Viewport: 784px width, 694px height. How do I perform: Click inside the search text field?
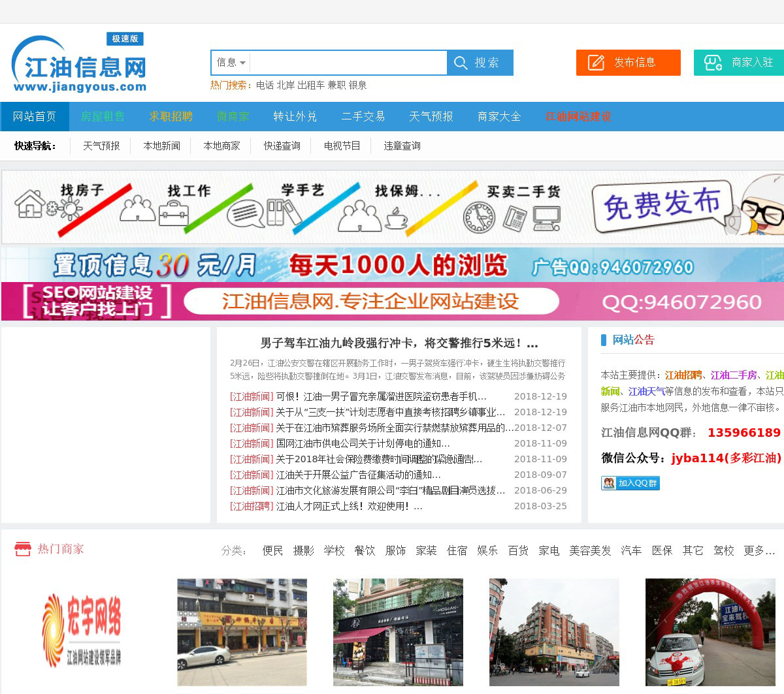pyautogui.click(x=348, y=63)
